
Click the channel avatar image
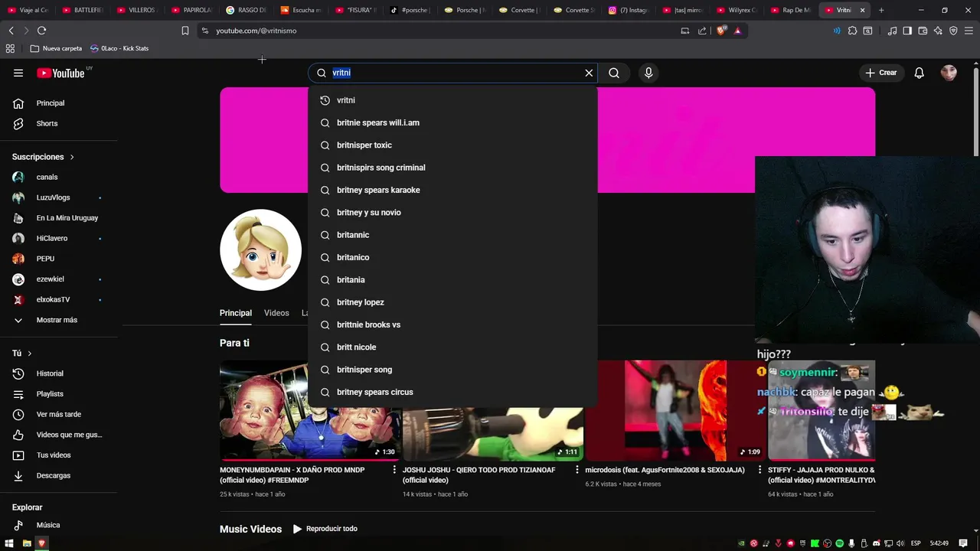(x=260, y=250)
